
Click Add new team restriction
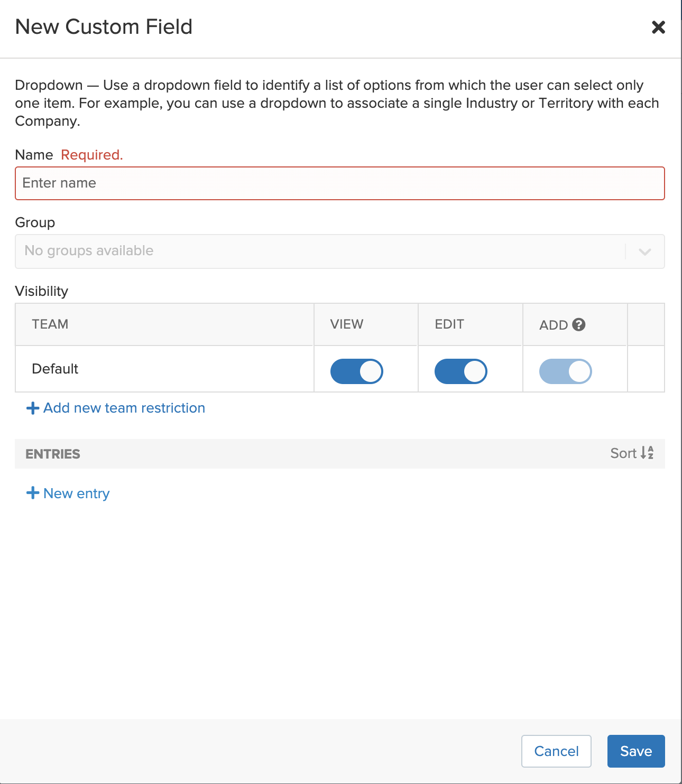tap(124, 407)
